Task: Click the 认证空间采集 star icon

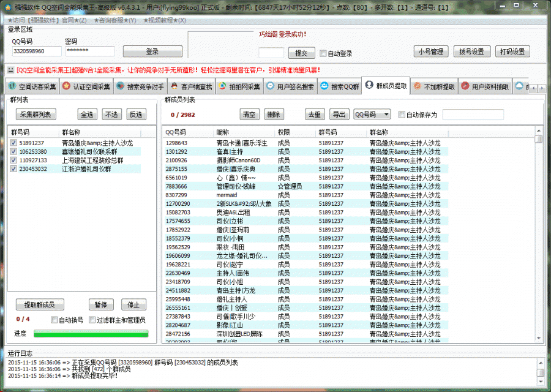Action: (x=66, y=86)
